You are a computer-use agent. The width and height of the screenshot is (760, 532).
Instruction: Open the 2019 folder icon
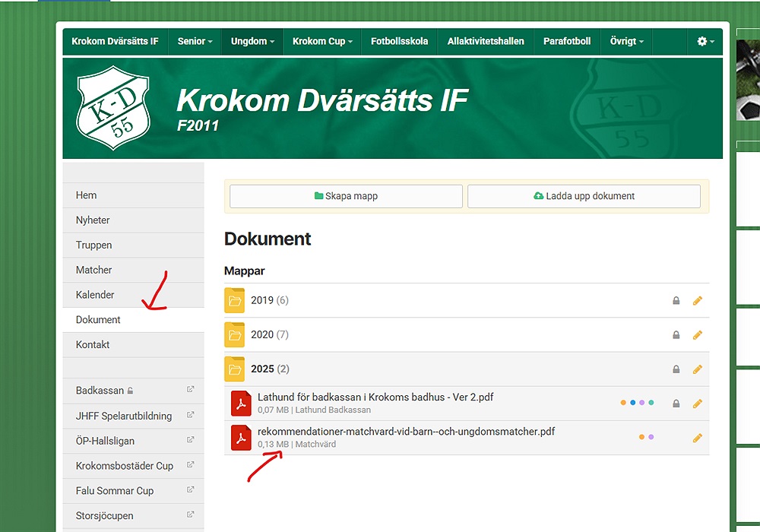tap(235, 300)
